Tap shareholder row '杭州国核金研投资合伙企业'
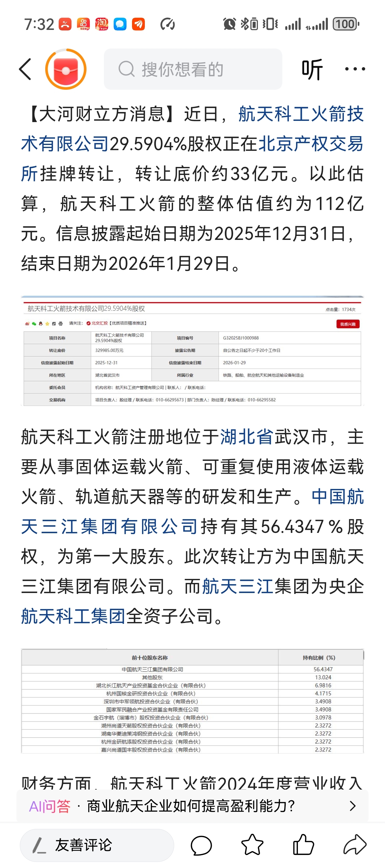The image size is (385, 868). pos(151,693)
